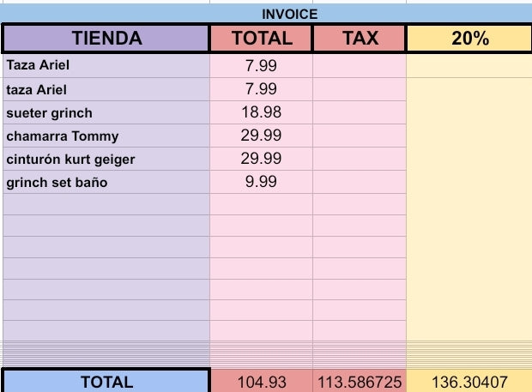The width and height of the screenshot is (532, 392).
Task: Click the "cinturón kurt geiger" cell
Action: point(70,159)
